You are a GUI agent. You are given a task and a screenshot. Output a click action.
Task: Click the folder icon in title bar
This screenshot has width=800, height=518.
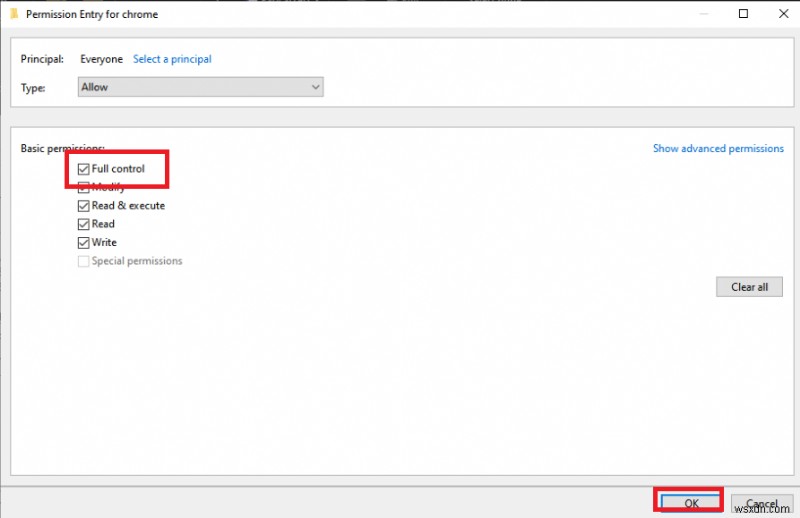point(14,14)
